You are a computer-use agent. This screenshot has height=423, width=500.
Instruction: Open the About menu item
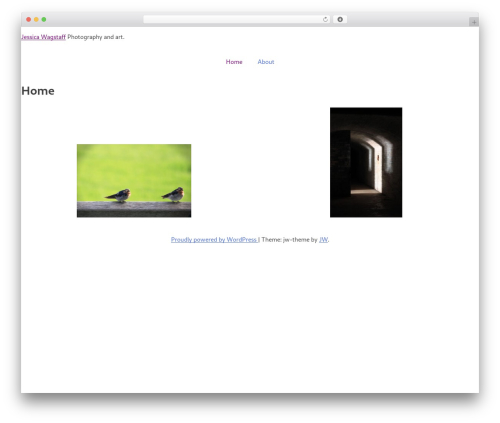click(x=266, y=62)
